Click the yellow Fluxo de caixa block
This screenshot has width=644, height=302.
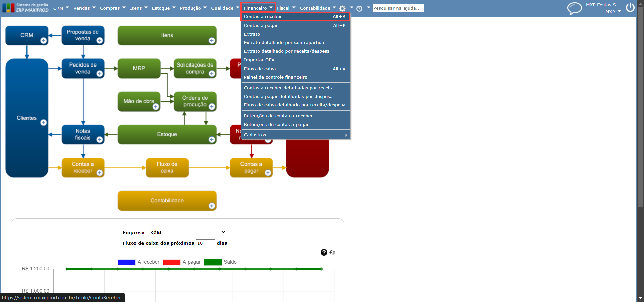167,168
